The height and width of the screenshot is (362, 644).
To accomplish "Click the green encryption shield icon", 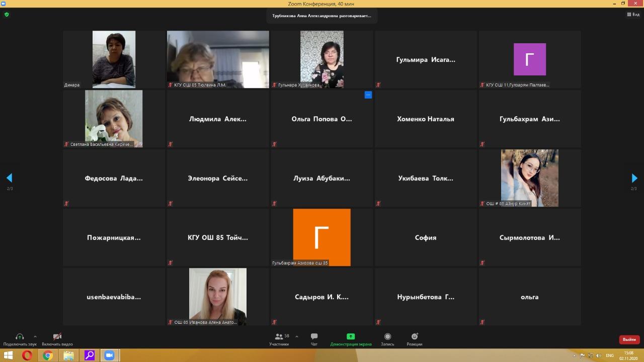I will [7, 15].
